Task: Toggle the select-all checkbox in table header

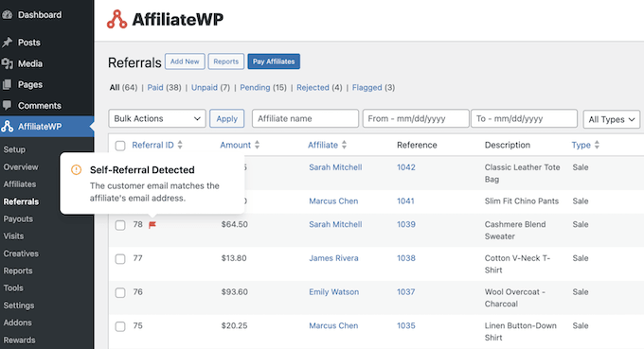Action: [x=120, y=146]
